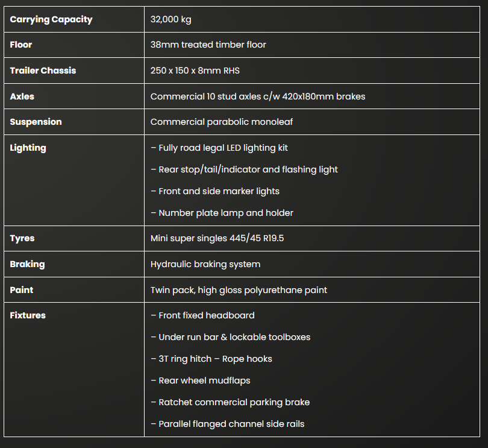Select the Commercial 10 stud axles description
The image size is (488, 448).
click(257, 96)
